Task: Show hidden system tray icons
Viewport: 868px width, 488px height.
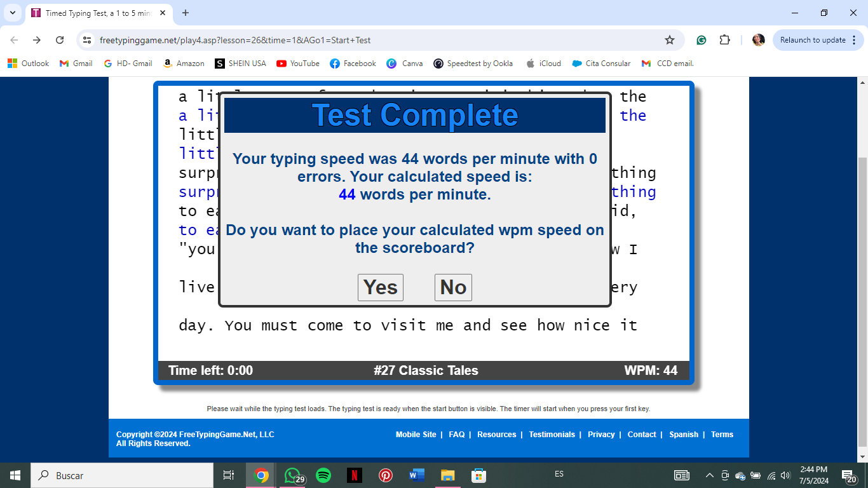Action: [x=710, y=475]
